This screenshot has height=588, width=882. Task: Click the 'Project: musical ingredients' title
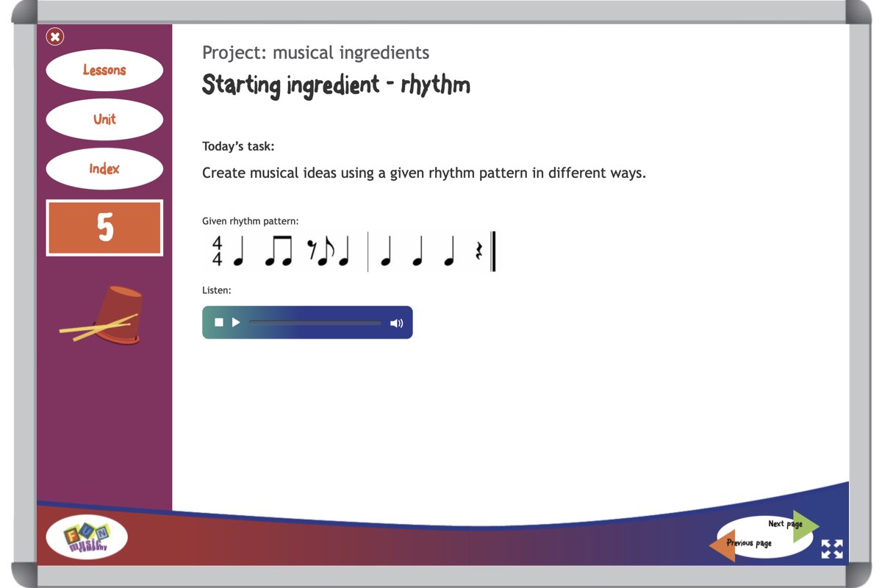315,53
